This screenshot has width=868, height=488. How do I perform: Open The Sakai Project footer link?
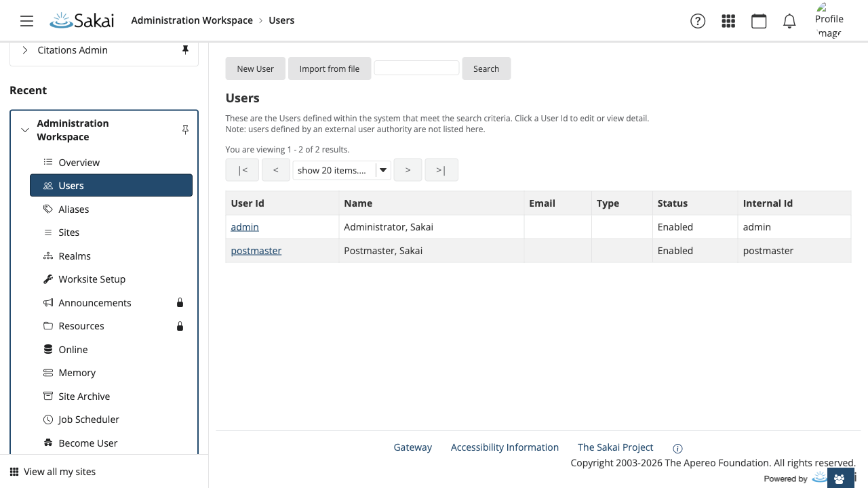(x=616, y=447)
